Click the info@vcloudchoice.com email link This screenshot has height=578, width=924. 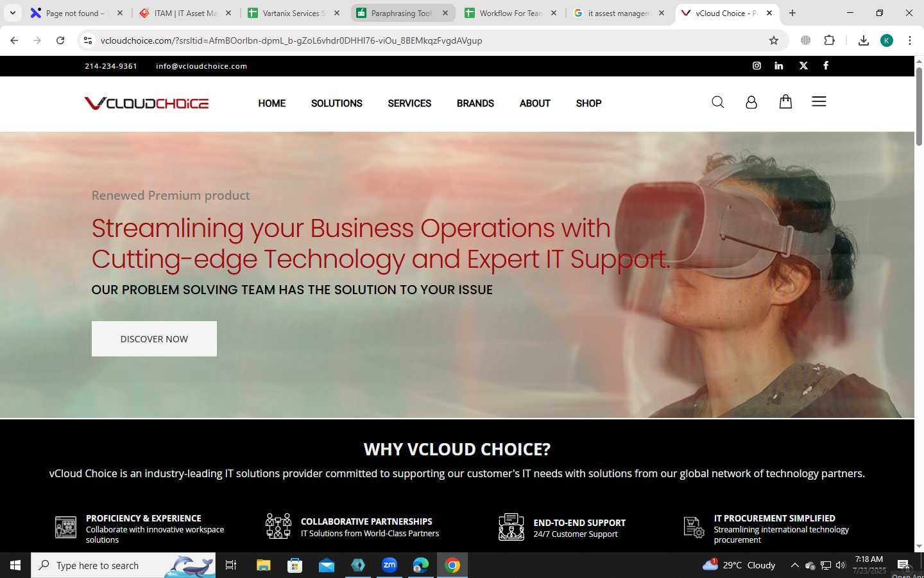tap(201, 66)
